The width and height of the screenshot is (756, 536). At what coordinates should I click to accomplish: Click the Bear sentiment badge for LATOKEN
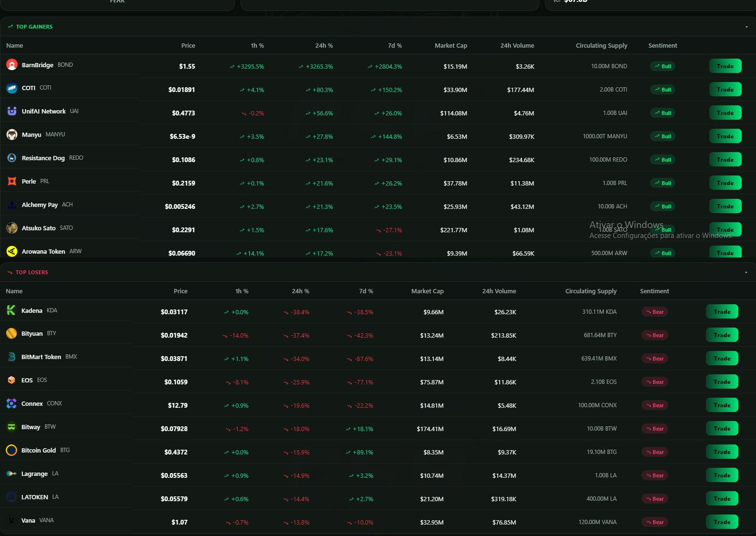654,499
